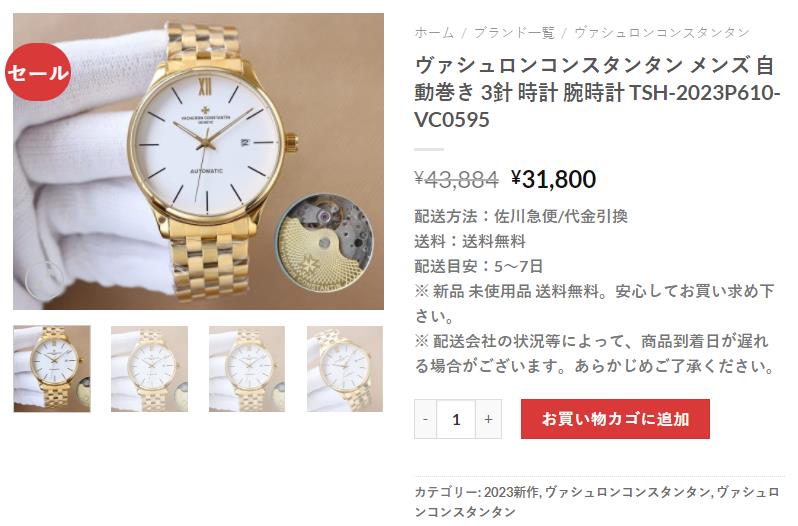798x526 pixels.
Task: Click the movement inset in the main photo
Action: click(324, 242)
